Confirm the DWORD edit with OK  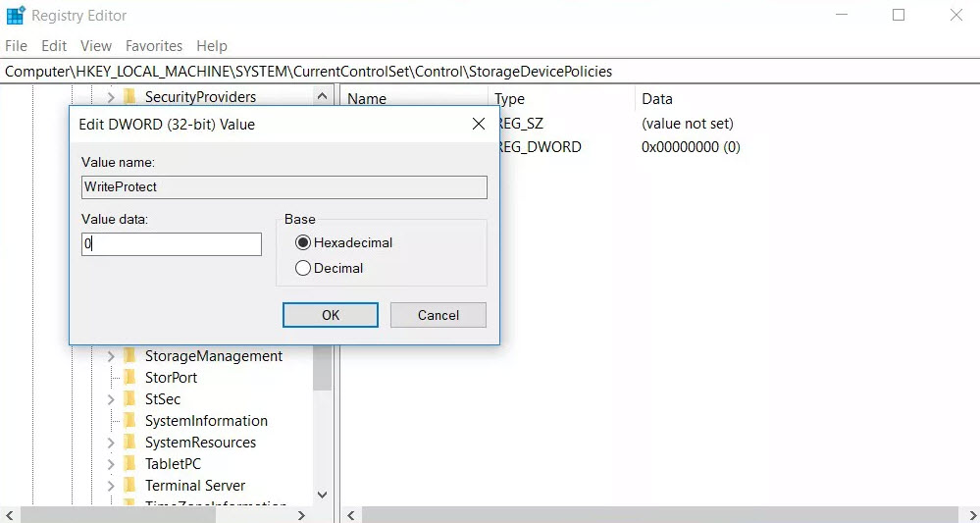coord(330,315)
